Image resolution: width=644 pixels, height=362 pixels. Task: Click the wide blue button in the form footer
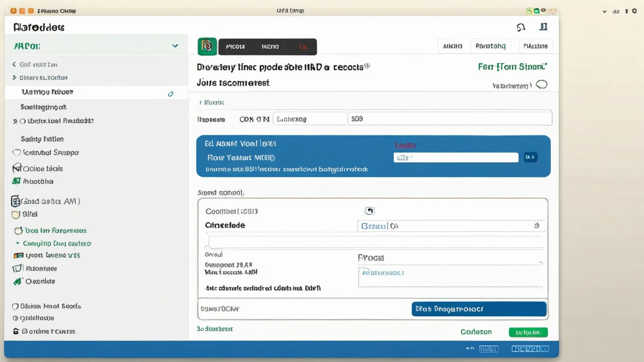click(x=479, y=309)
